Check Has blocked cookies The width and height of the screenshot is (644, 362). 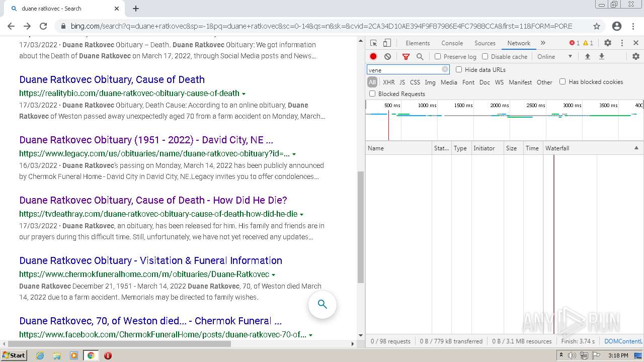tap(562, 81)
